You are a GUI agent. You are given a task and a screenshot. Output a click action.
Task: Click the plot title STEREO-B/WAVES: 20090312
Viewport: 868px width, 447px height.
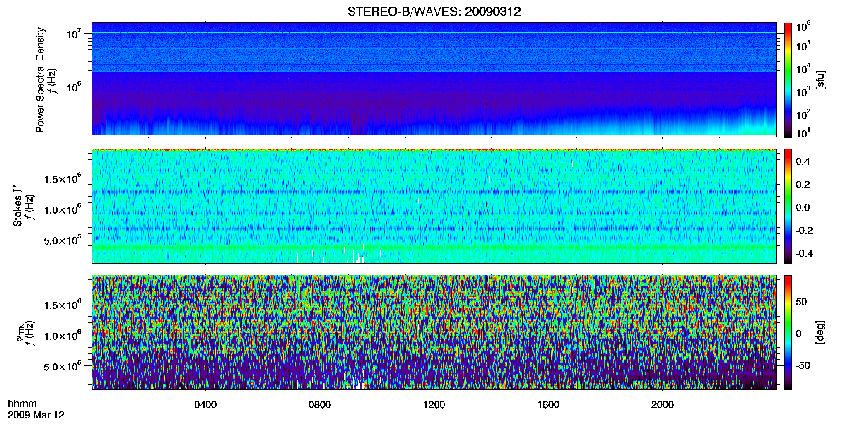tap(434, 12)
